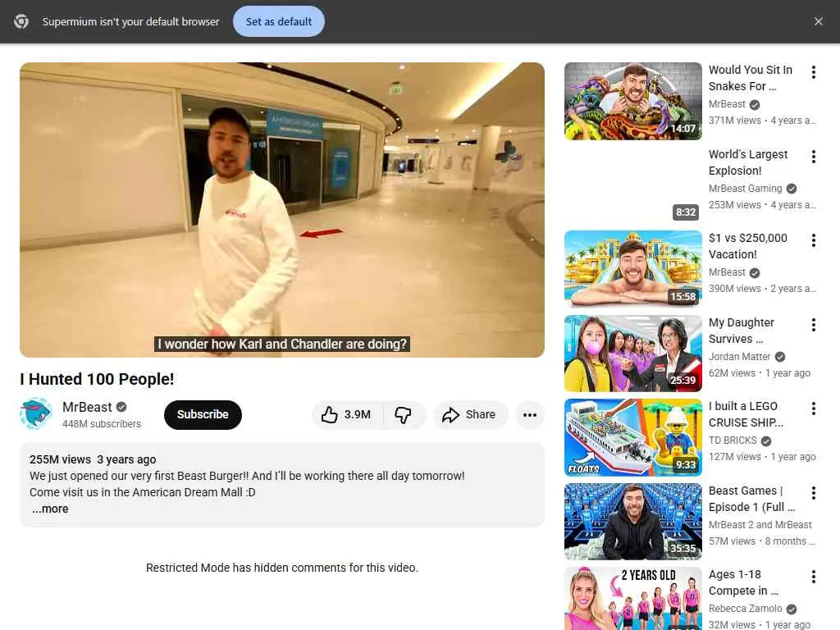Visit Jordan Matter channel
Screen dimensions: 840x630
point(739,357)
